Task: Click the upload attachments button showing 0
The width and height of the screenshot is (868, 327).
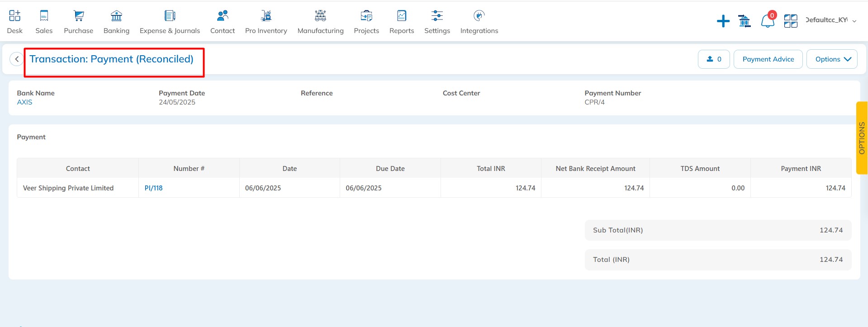Action: 714,59
